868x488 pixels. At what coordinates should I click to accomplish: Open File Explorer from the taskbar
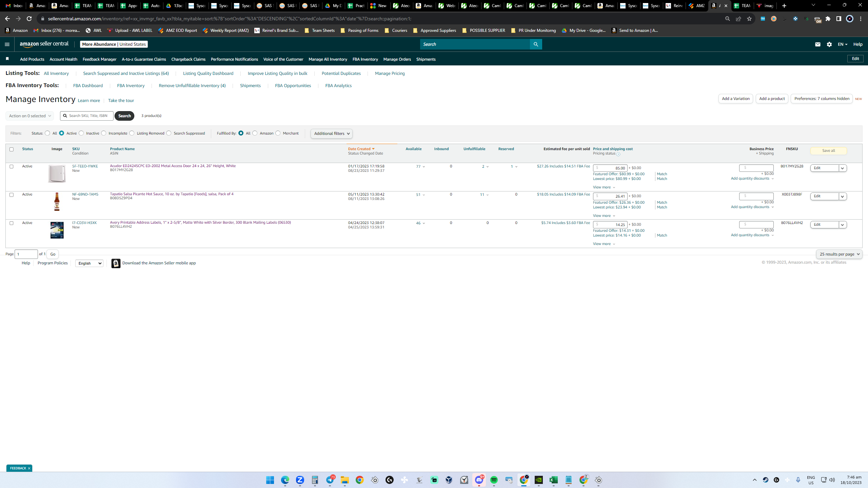point(344,480)
